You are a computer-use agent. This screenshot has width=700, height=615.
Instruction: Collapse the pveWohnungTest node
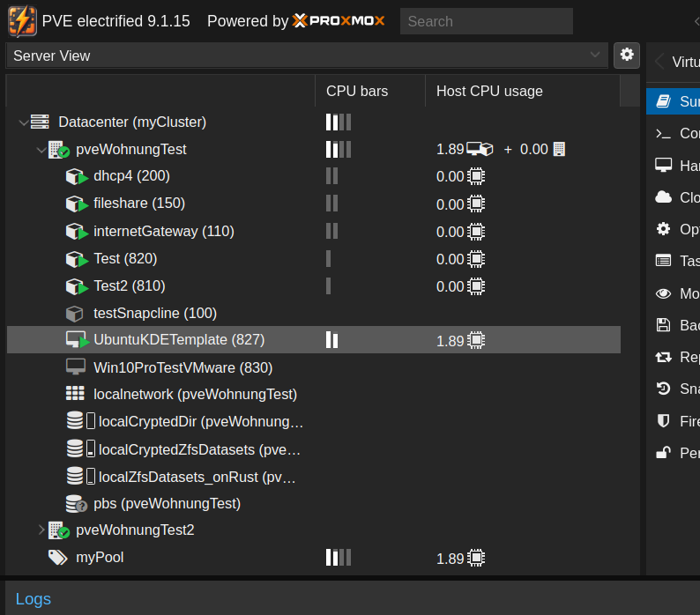41,150
